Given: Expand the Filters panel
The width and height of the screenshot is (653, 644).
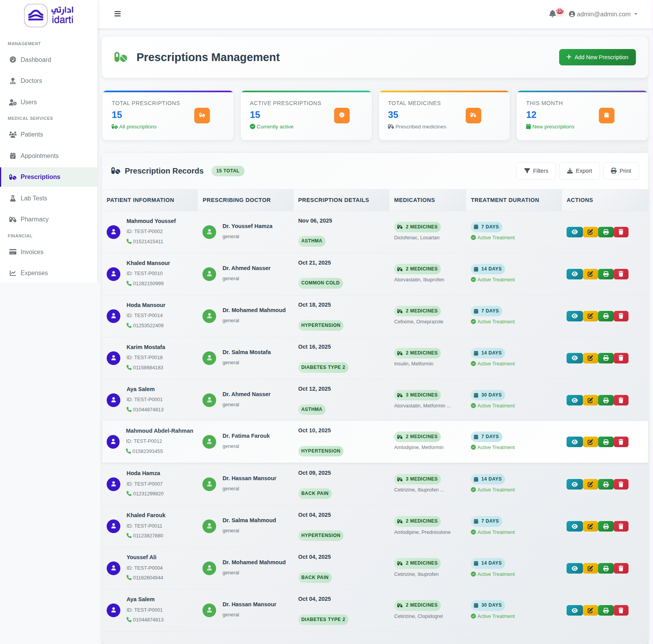Looking at the screenshot, I should pos(536,171).
